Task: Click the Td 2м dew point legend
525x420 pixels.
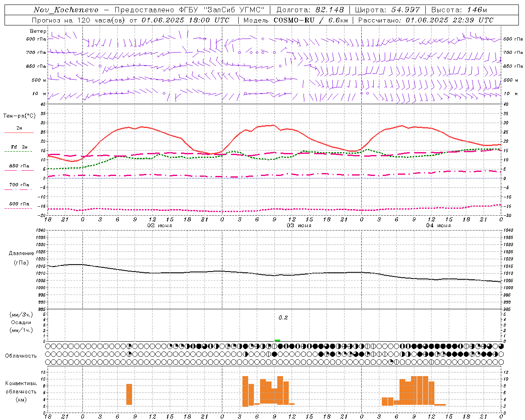Action: click(x=19, y=147)
